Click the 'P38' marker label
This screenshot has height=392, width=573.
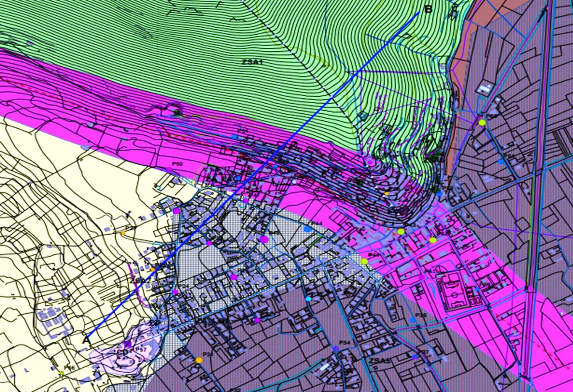[421, 315]
